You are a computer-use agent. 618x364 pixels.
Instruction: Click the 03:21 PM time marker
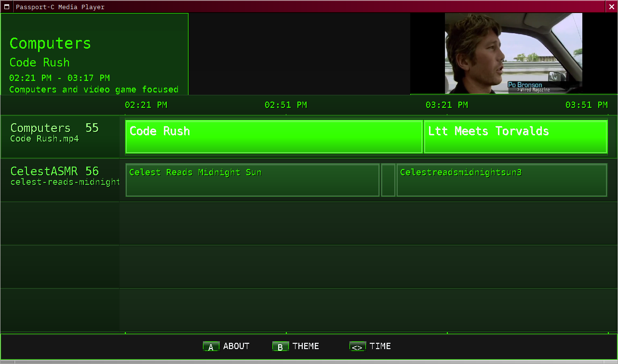point(447,105)
